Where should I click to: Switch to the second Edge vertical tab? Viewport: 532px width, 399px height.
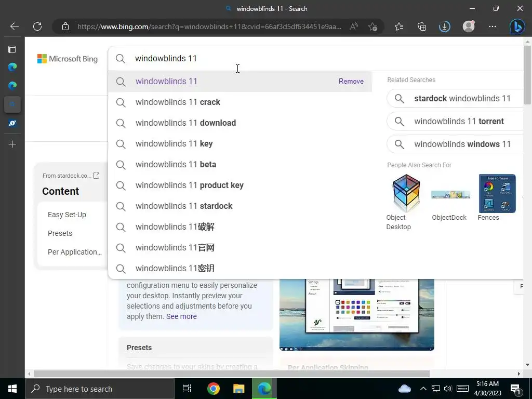12,86
